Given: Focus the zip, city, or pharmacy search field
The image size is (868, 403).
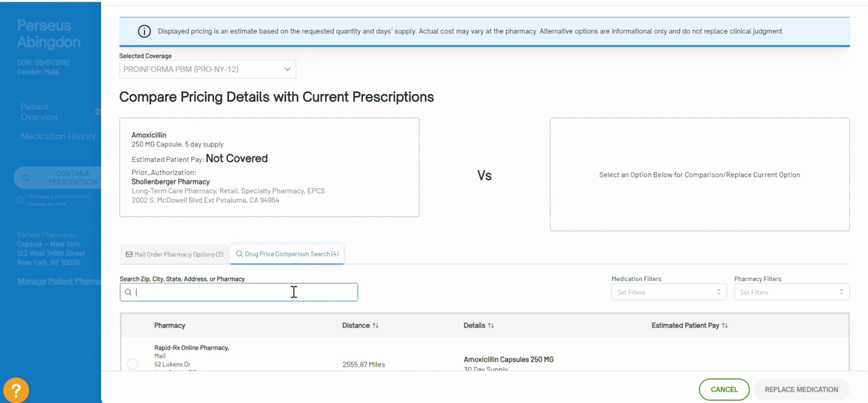Looking at the screenshot, I should (239, 292).
